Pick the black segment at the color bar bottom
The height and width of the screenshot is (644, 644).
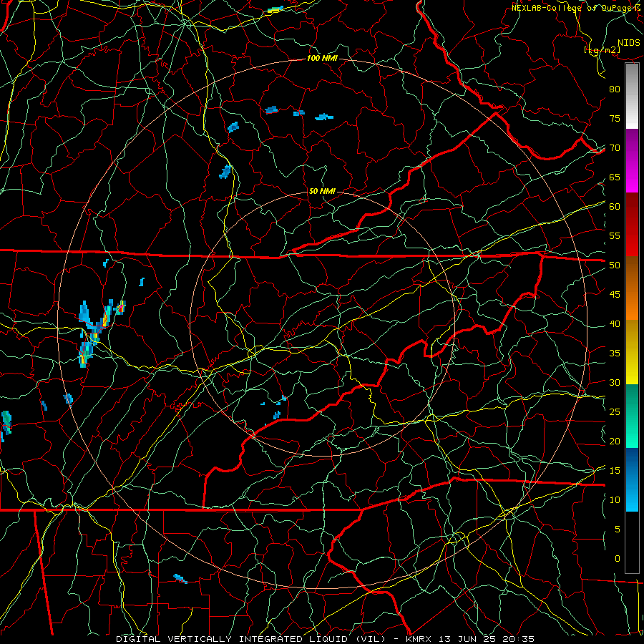tap(632, 542)
